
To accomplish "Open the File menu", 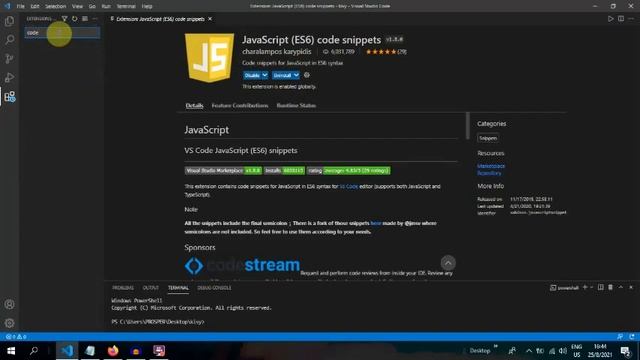I will [x=20, y=6].
